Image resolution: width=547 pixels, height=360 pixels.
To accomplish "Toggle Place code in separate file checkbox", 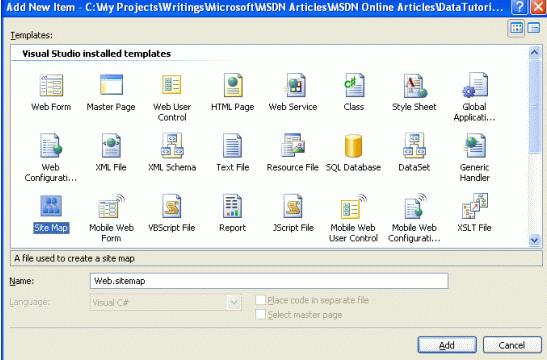I will [x=261, y=300].
